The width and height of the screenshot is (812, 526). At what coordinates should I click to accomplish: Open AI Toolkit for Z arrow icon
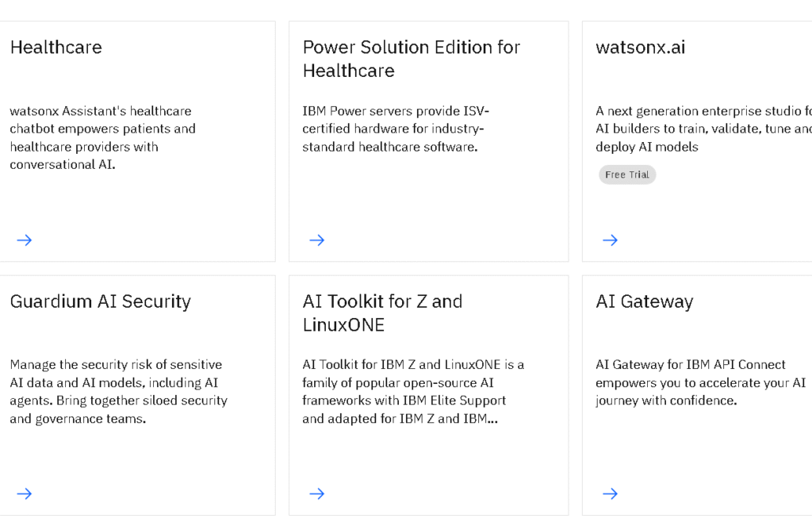[x=317, y=493]
